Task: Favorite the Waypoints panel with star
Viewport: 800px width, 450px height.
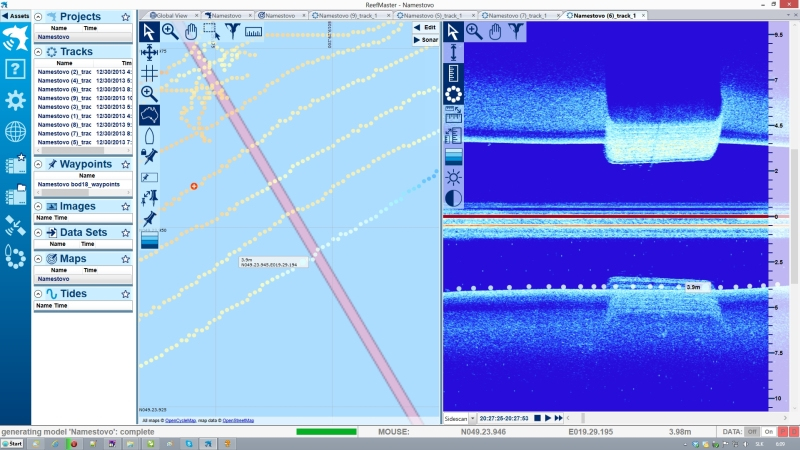Action: click(125, 164)
